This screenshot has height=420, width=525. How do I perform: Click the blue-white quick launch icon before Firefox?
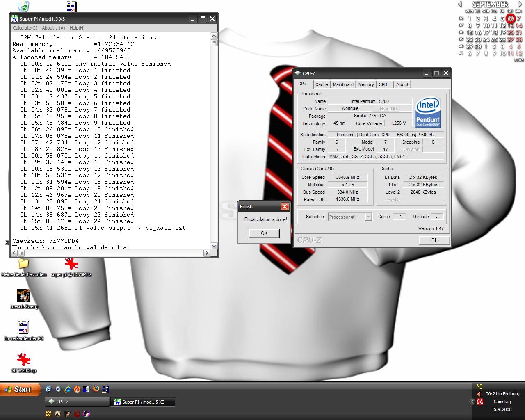pos(86,389)
